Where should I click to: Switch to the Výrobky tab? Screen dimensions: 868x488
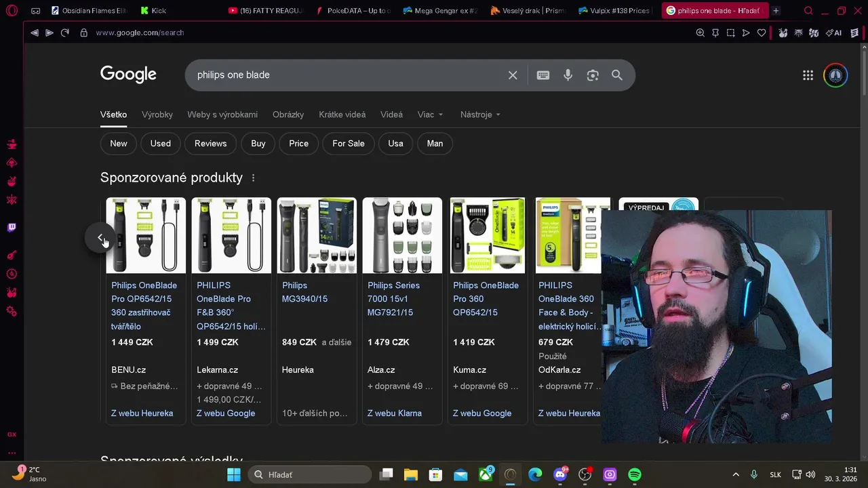point(157,115)
